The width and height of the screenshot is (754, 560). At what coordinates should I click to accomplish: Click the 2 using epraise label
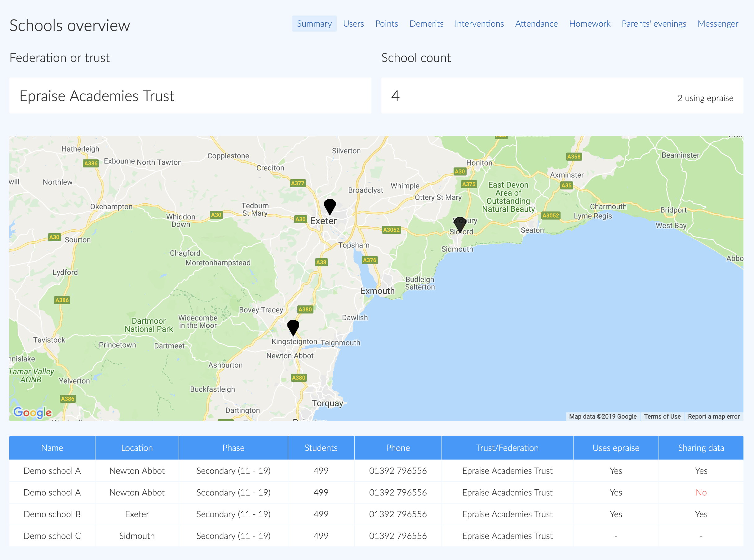coord(705,98)
